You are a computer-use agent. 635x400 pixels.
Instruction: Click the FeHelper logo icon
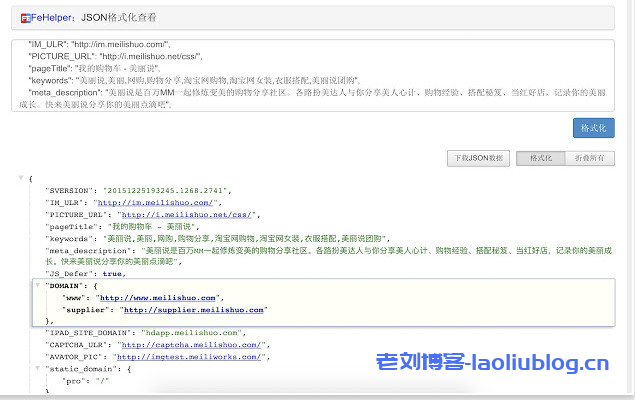coord(26,18)
